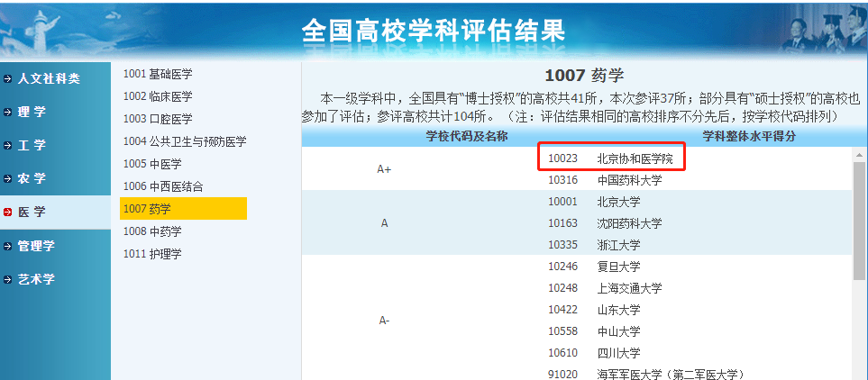Click the arrow icon beside 管理学
The width and height of the screenshot is (868, 380).
8,246
